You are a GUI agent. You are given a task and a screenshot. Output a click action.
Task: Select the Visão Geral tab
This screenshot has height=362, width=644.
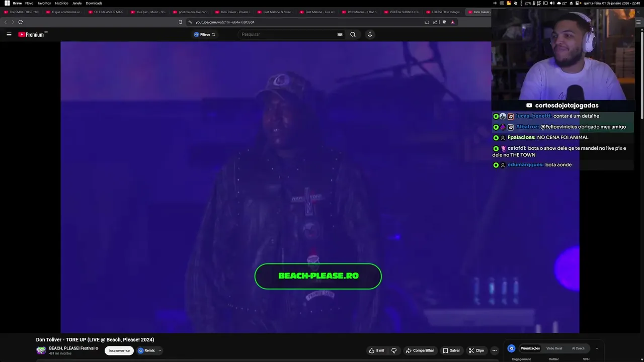554,348
